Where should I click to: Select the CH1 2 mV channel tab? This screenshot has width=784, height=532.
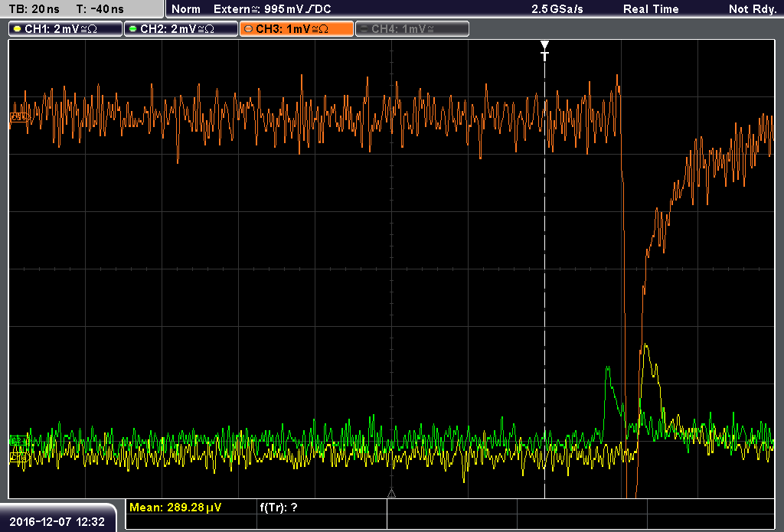click(x=66, y=29)
